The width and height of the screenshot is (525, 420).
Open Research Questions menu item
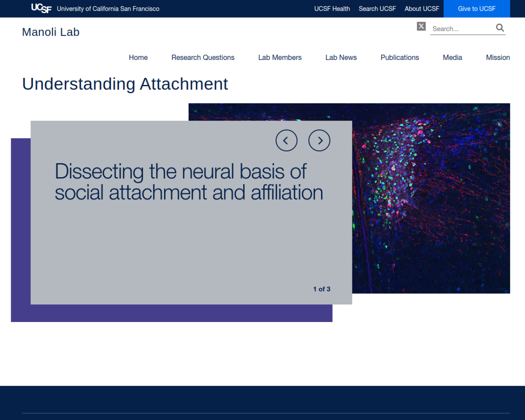[203, 57]
